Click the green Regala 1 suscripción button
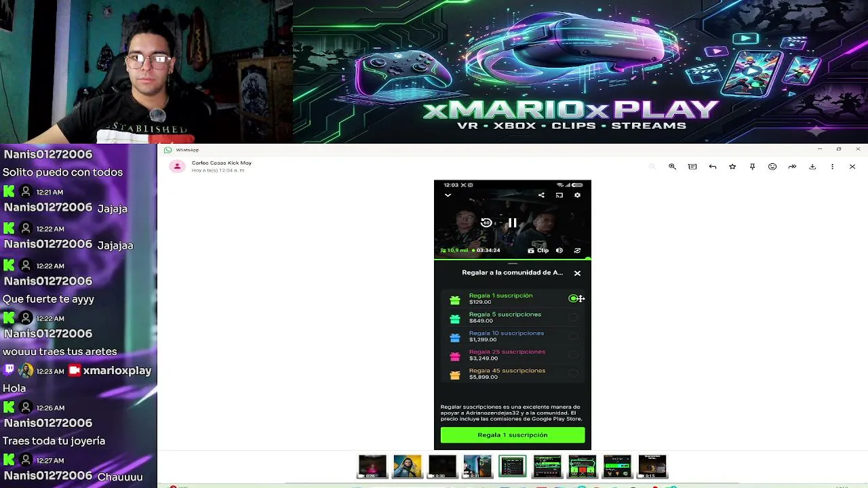The width and height of the screenshot is (868, 488). [x=513, y=435]
